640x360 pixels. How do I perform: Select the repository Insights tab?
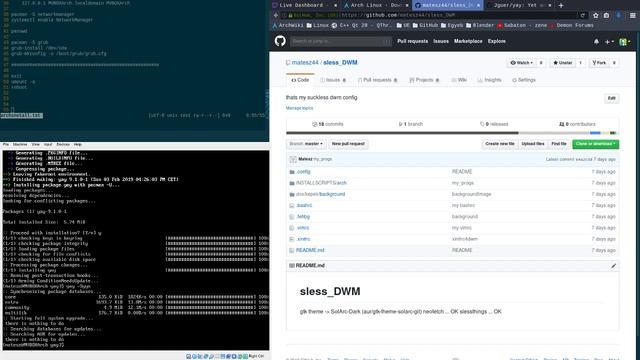coord(489,80)
